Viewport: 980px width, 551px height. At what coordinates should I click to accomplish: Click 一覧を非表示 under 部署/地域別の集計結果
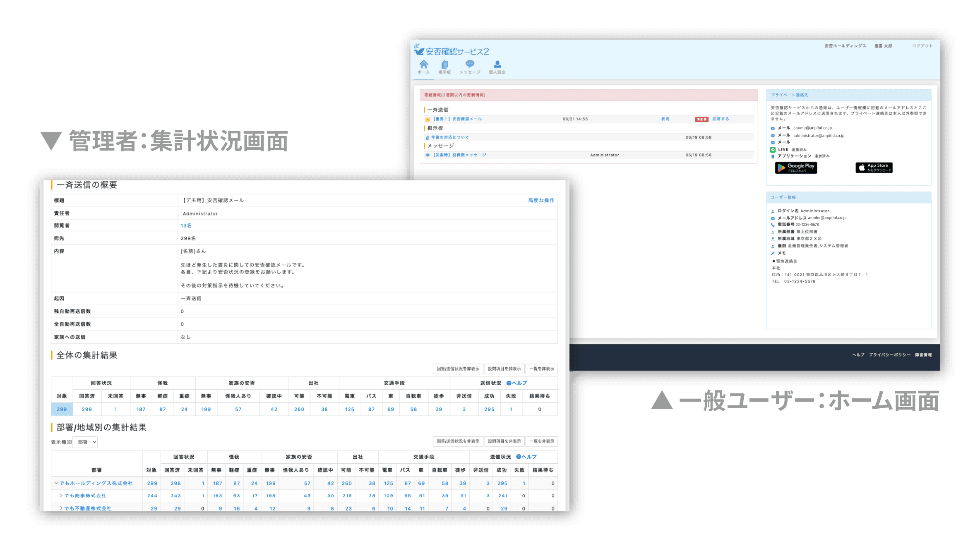coord(542,441)
